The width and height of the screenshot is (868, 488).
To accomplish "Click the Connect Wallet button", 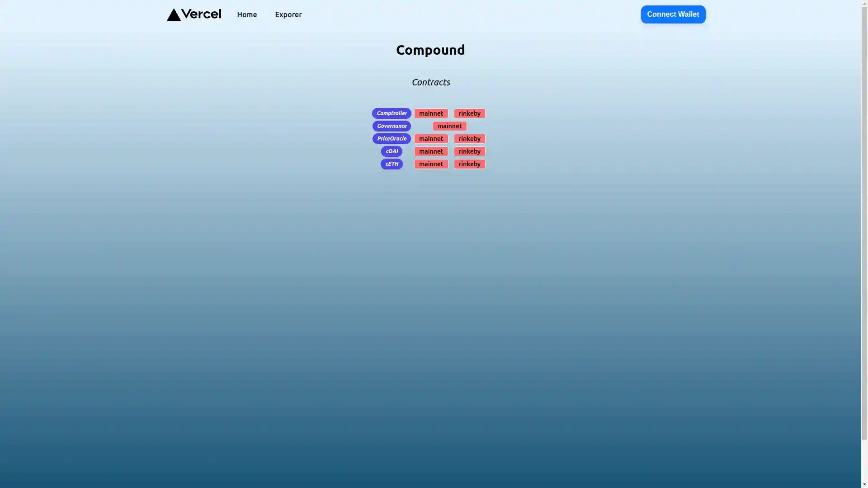I will pos(672,14).
